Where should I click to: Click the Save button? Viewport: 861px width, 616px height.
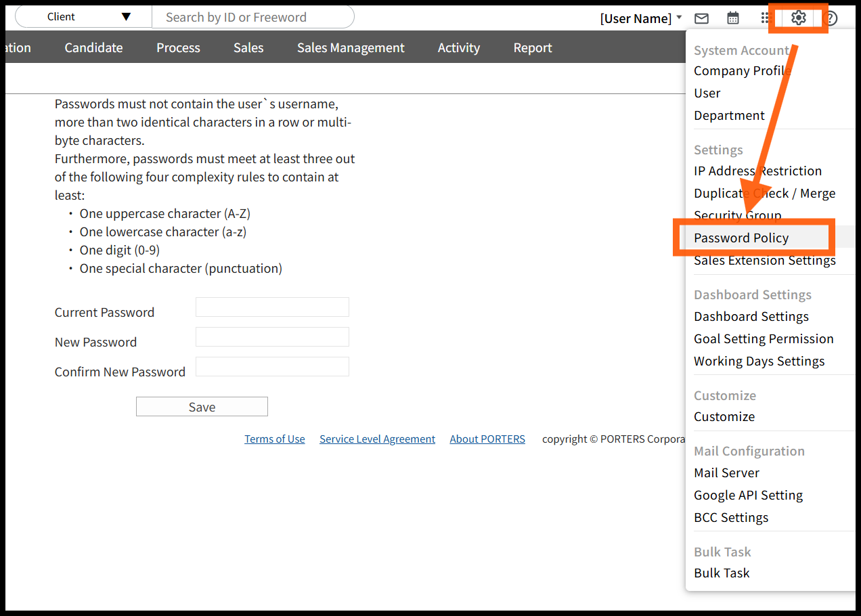(202, 407)
